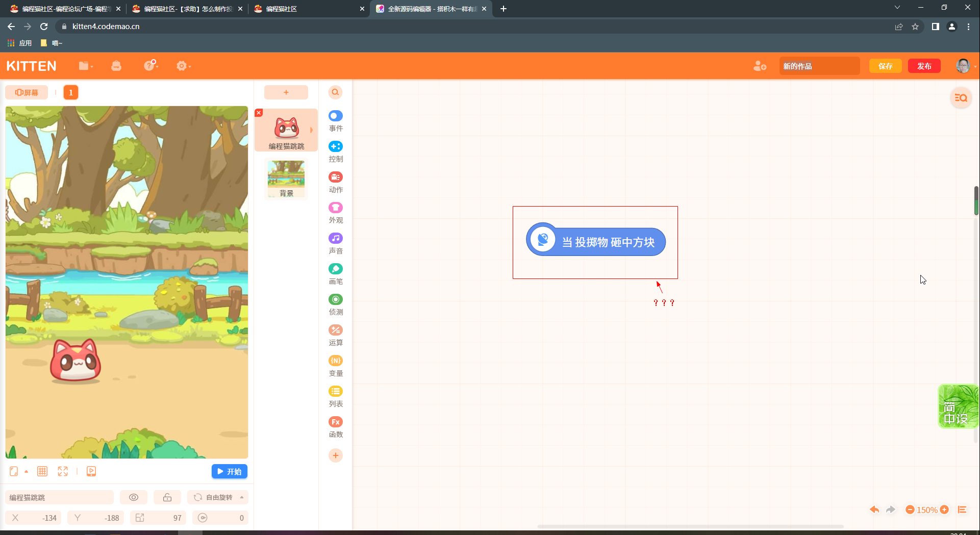Image resolution: width=980 pixels, height=535 pixels.
Task: Zoom in workspace with plus button
Action: [944, 509]
